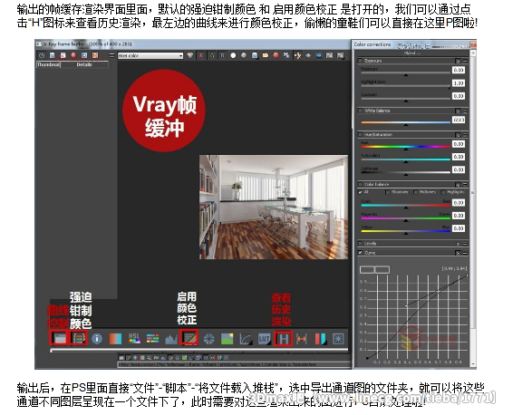Click the reset icon in Exposure header
Viewport: 532px width, 415px height.
tap(458, 61)
